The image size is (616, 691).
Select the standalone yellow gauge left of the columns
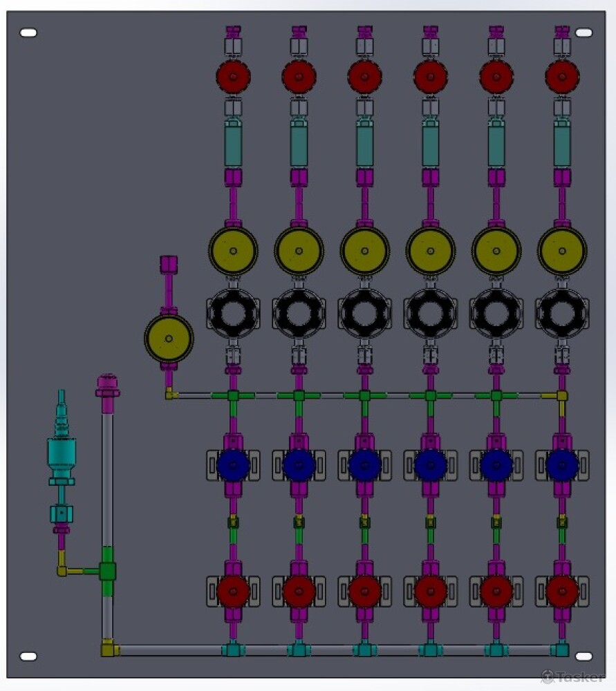point(169,339)
